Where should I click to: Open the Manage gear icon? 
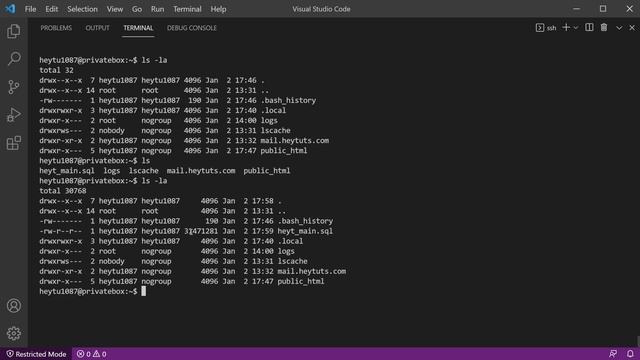click(x=13, y=333)
